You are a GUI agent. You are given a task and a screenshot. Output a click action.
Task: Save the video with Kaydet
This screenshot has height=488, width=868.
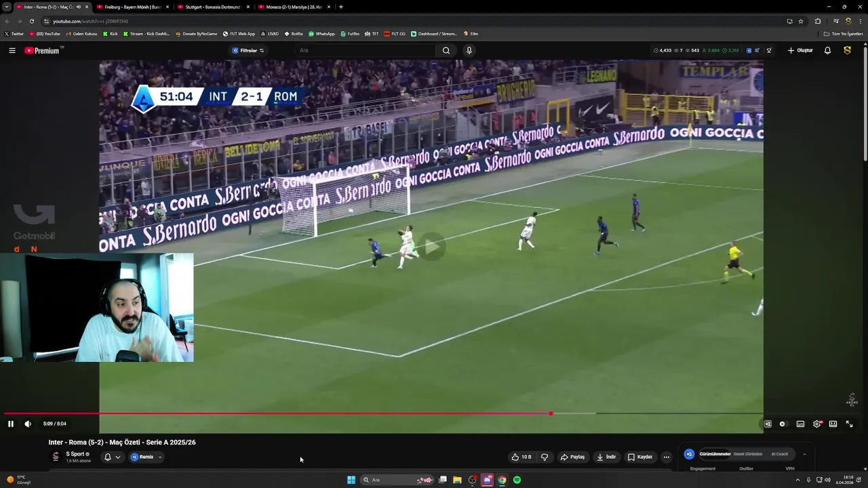click(640, 457)
